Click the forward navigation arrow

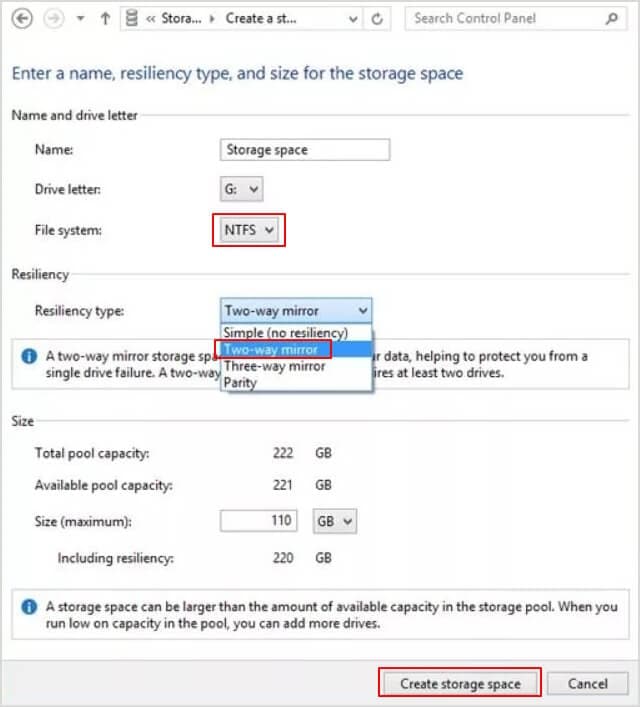(x=54, y=18)
